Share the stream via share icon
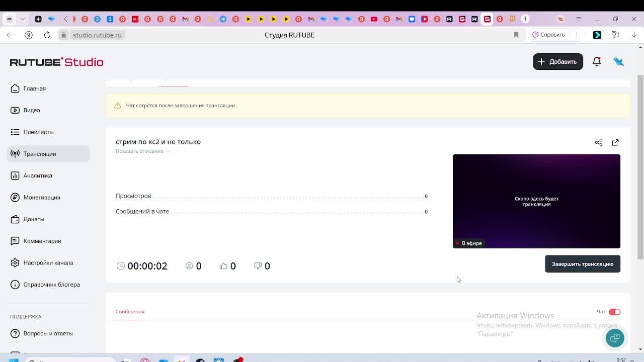Viewport: 644px width, 362px height. 599,142
